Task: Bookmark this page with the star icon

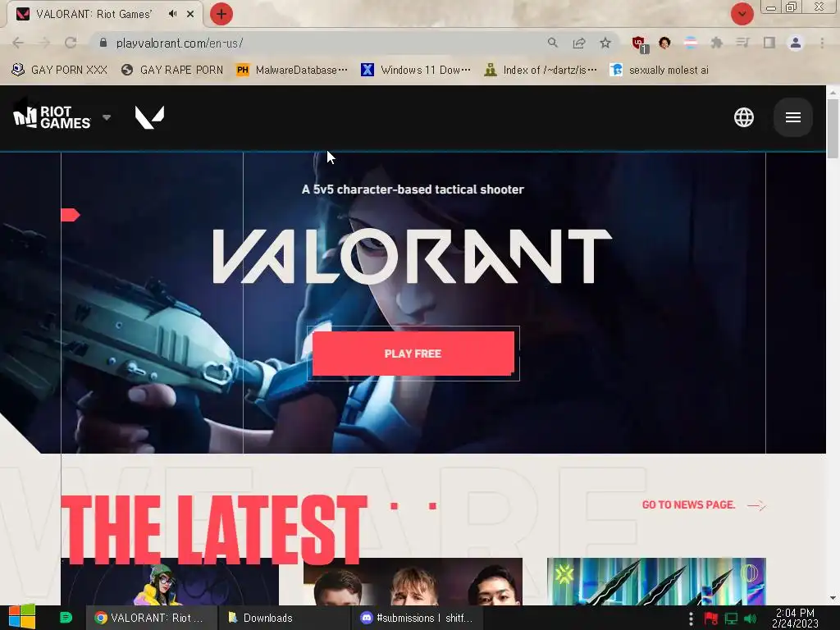Action: (x=605, y=43)
